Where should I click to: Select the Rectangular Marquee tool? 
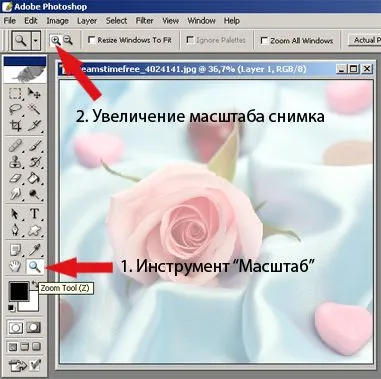pyautogui.click(x=15, y=94)
